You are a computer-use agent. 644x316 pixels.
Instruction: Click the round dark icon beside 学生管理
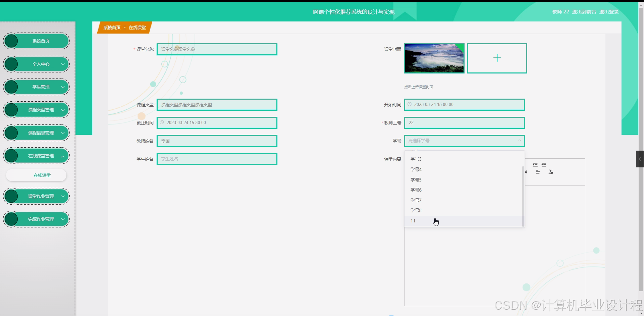click(x=11, y=87)
